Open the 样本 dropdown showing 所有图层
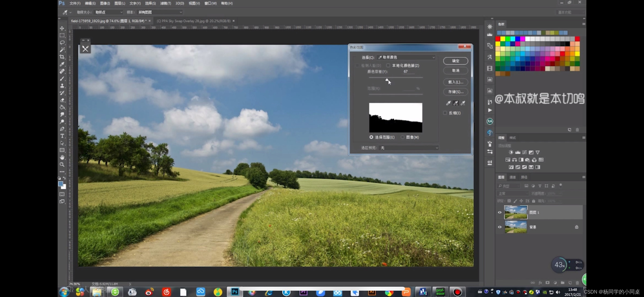The image size is (644, 297). (x=160, y=12)
